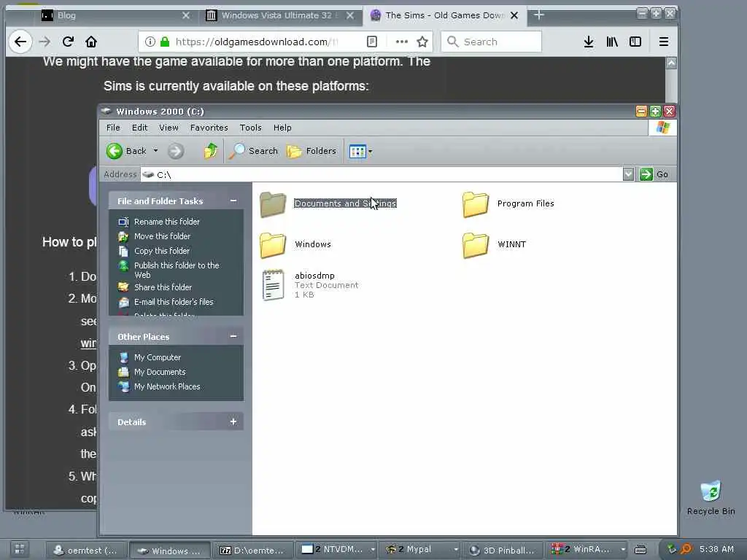747x560 pixels.
Task: Open Recycle Bin on desktop
Action: [x=711, y=497]
